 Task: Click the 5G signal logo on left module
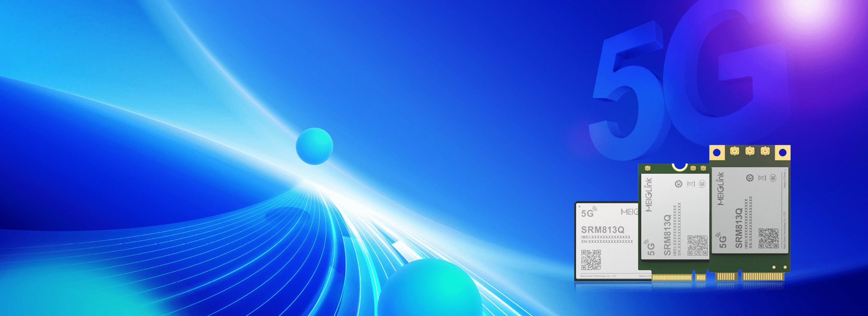click(x=589, y=212)
